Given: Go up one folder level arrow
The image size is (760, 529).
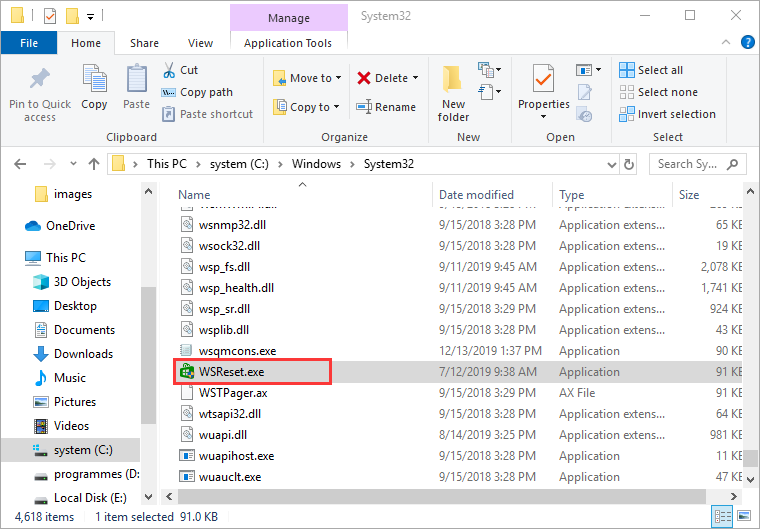Looking at the screenshot, I should point(93,164).
